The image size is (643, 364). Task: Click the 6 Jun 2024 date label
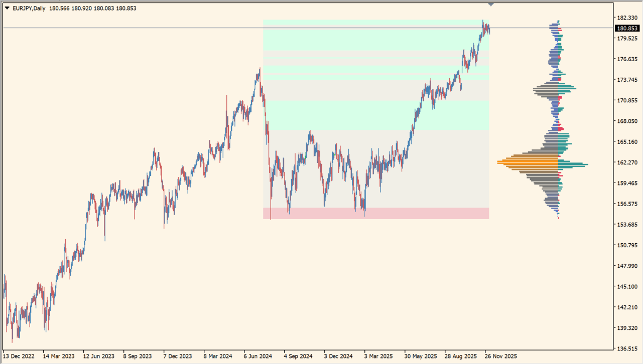coord(258,356)
